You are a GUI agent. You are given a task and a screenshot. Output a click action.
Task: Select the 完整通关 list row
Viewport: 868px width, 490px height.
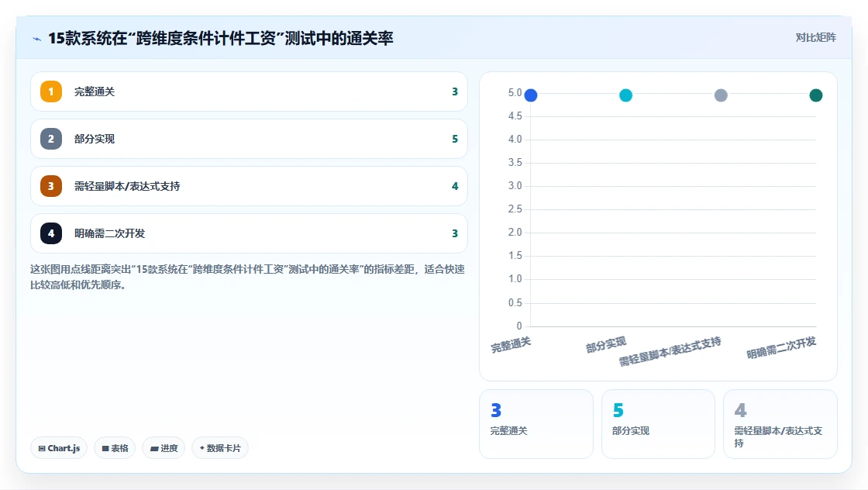coord(249,91)
